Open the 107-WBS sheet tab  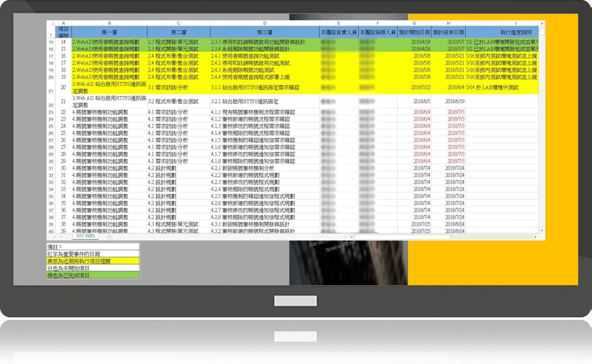tap(86, 236)
